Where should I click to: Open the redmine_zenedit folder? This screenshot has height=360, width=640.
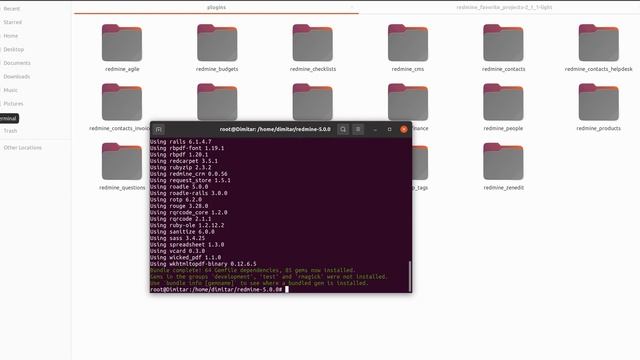[503, 161]
